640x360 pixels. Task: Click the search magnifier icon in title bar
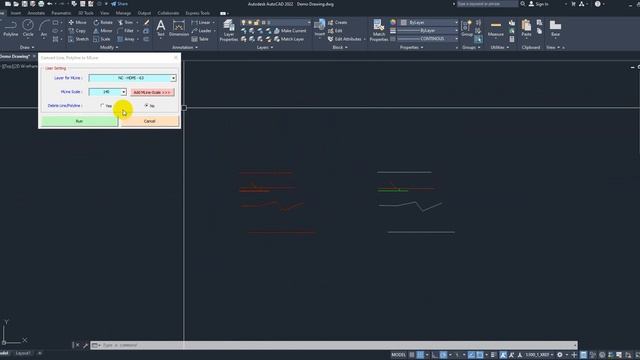click(523, 4)
